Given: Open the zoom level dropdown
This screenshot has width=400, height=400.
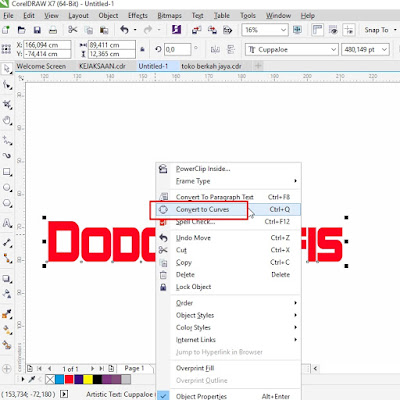Looking at the screenshot, I should click(283, 30).
